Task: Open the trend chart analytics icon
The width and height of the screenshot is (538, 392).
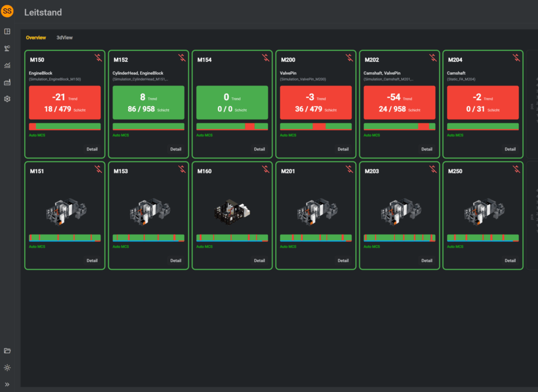Action: pos(7,65)
